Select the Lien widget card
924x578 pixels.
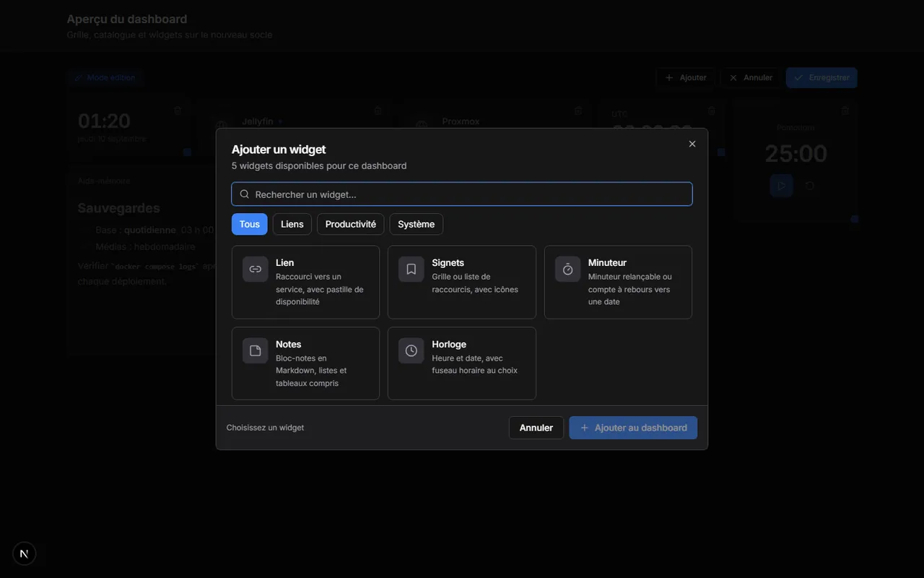click(305, 282)
